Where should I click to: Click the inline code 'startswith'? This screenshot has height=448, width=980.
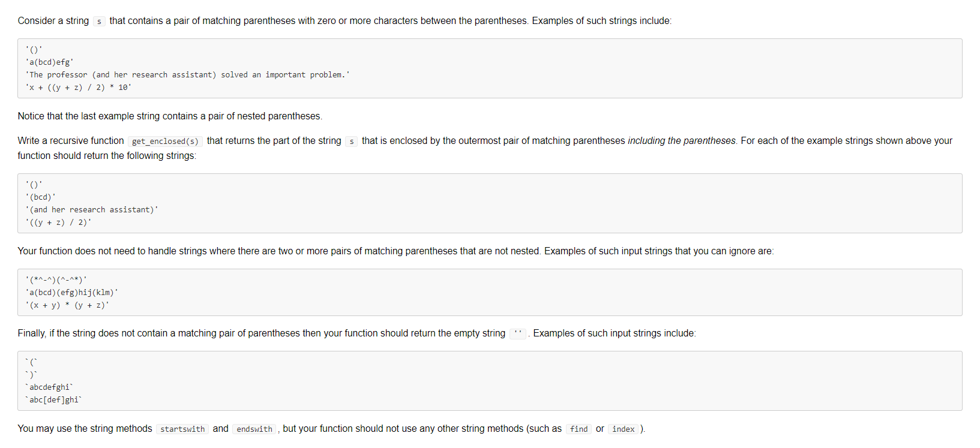[x=182, y=429]
